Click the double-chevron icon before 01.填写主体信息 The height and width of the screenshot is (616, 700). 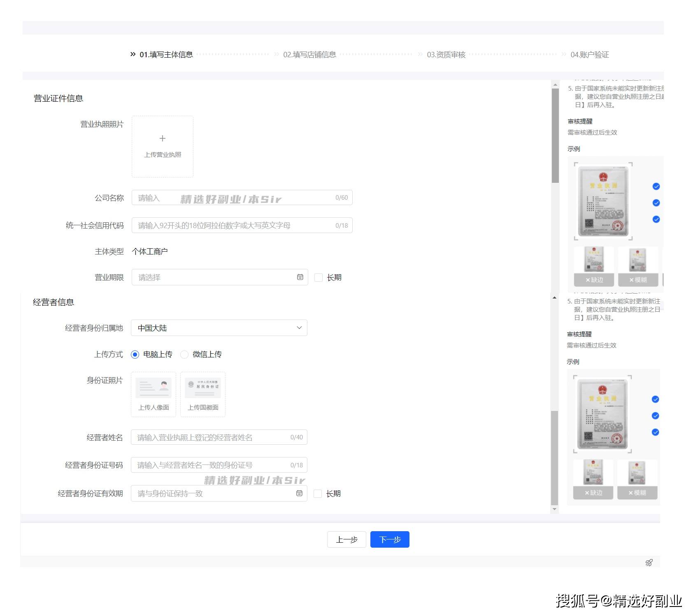pyautogui.click(x=133, y=54)
